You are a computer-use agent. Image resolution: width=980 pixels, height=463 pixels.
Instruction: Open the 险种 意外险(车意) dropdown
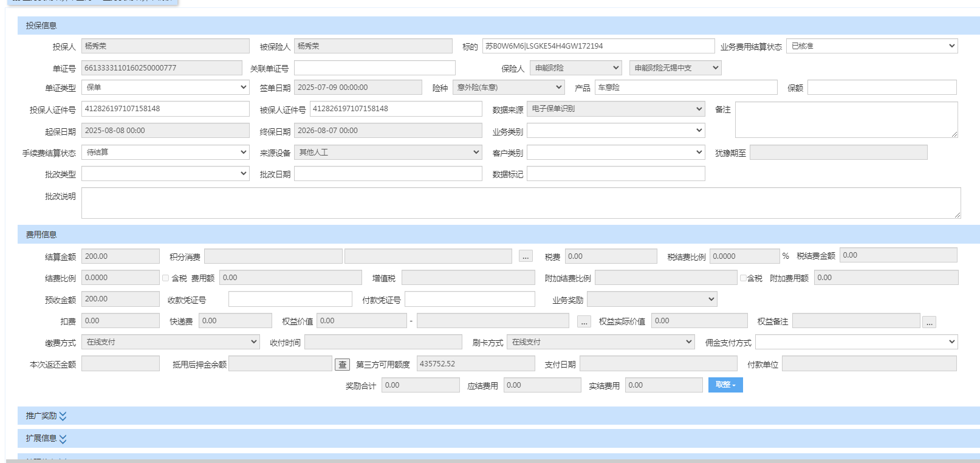coord(509,87)
